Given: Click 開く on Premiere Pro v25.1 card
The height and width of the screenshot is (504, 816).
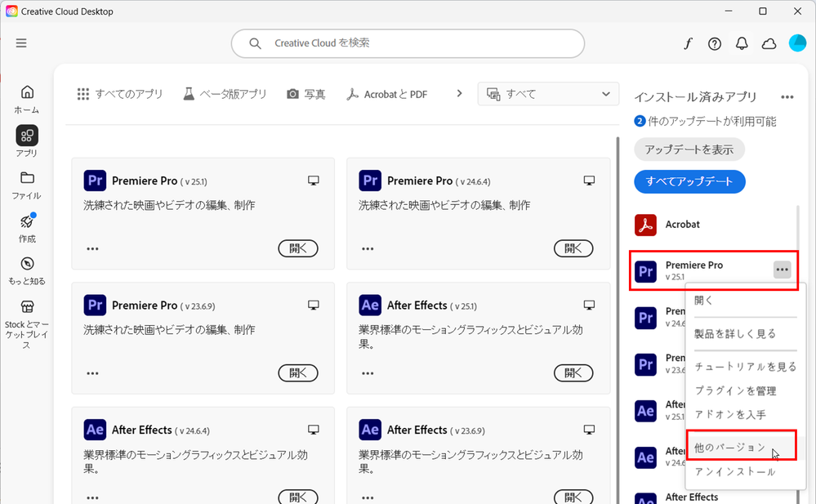Looking at the screenshot, I should (298, 248).
